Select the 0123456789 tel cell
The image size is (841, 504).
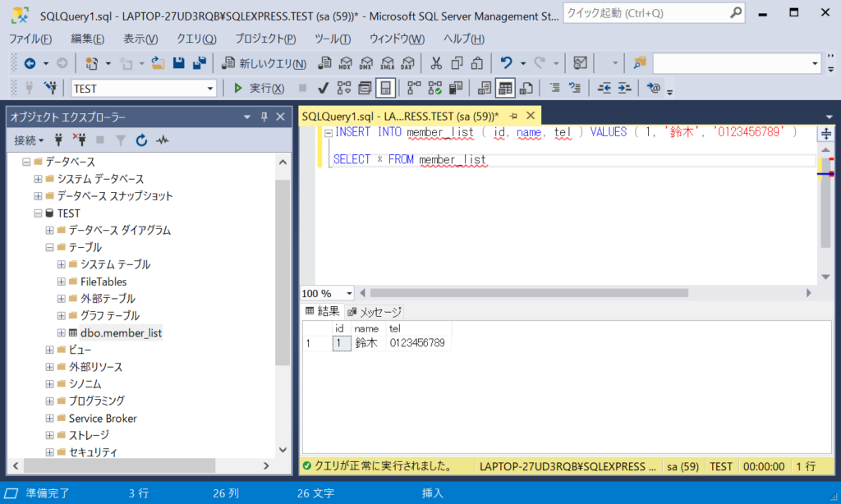tap(418, 343)
